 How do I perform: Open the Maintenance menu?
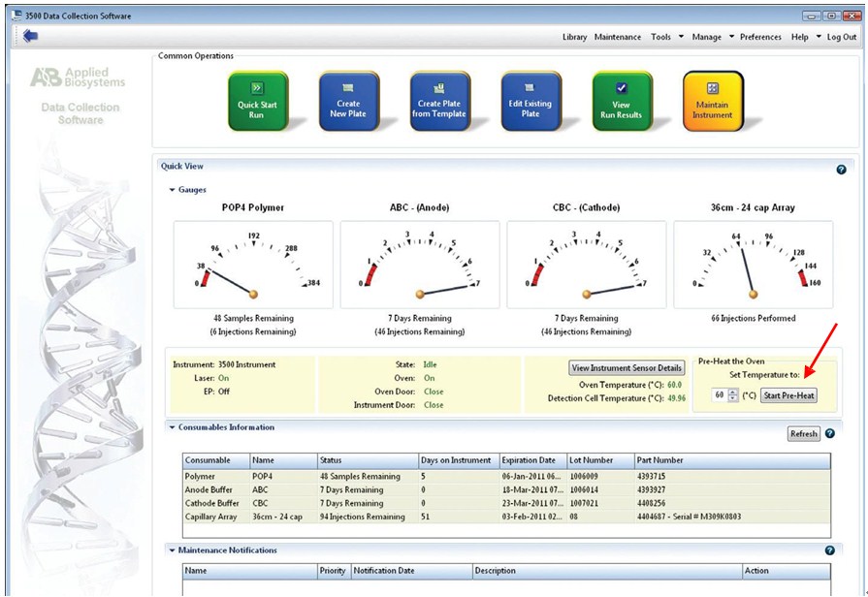[617, 37]
